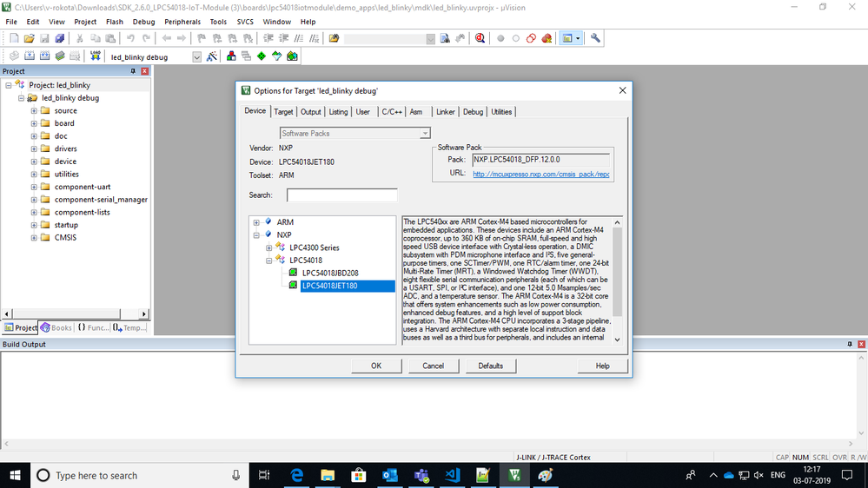Open Manage Run-Time Environment green diamond icon
The height and width of the screenshot is (488, 868).
click(262, 56)
